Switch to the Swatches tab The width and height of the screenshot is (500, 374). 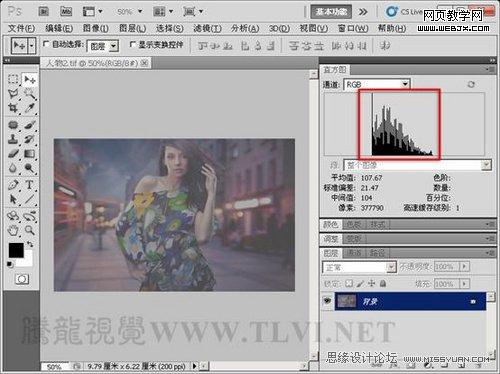354,224
